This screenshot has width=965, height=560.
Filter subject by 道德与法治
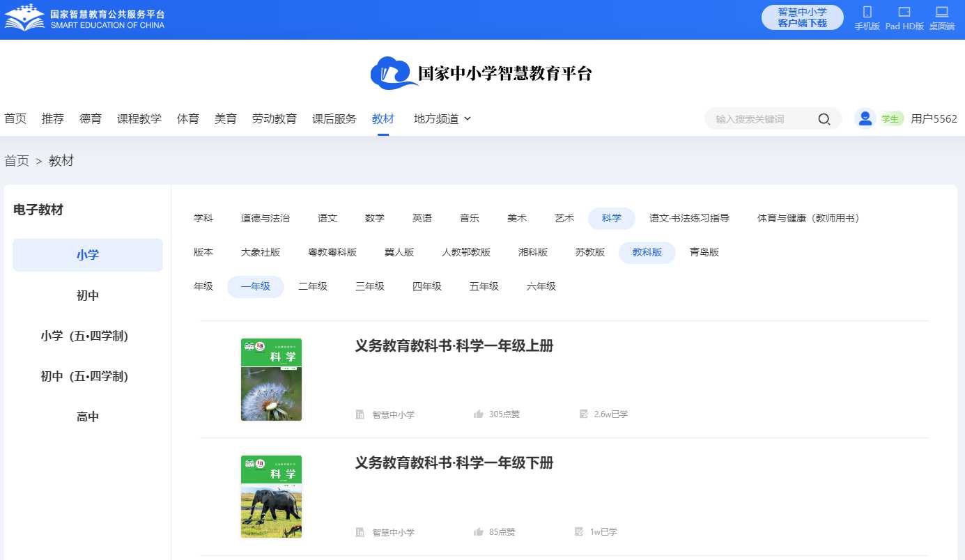pyautogui.click(x=265, y=218)
